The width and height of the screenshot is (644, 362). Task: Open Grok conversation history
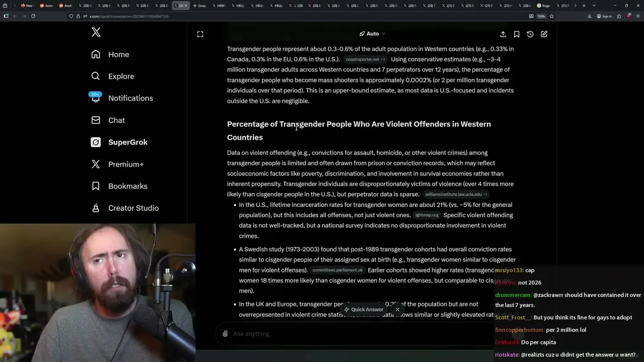530,34
